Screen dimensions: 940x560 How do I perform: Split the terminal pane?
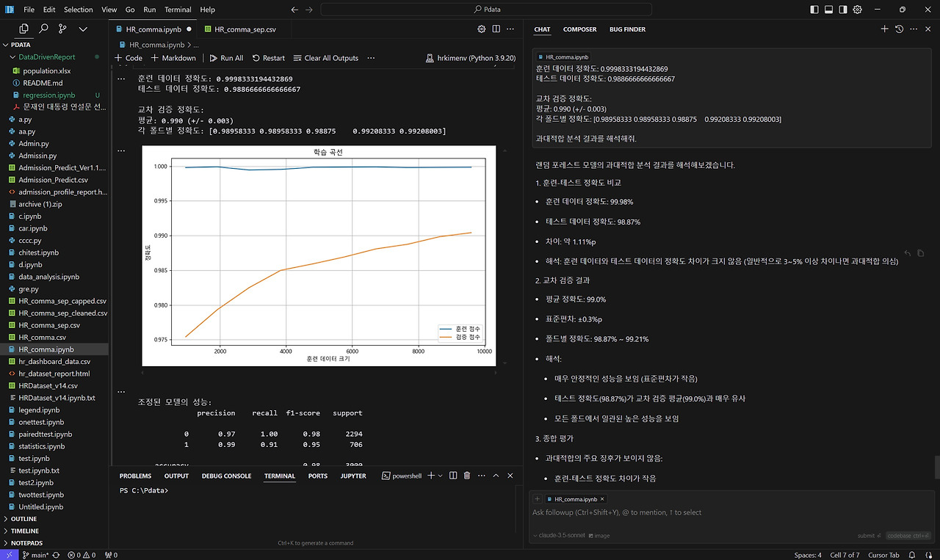tap(453, 476)
